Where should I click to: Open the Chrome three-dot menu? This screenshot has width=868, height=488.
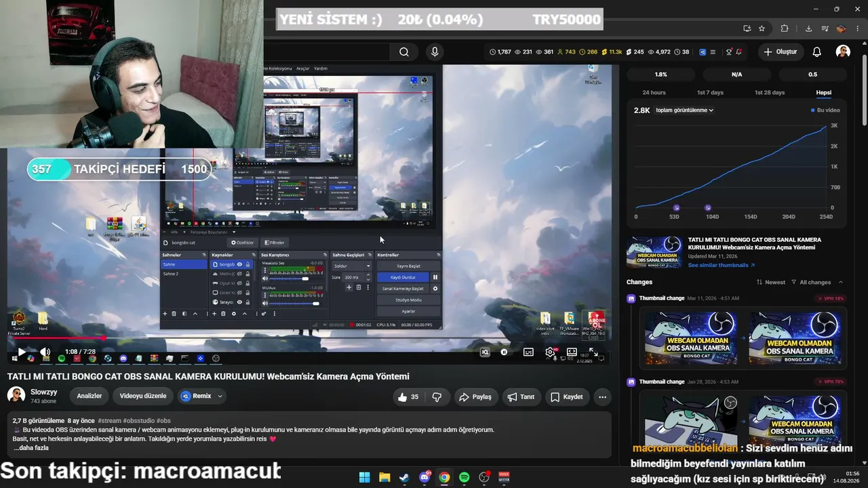point(857,28)
